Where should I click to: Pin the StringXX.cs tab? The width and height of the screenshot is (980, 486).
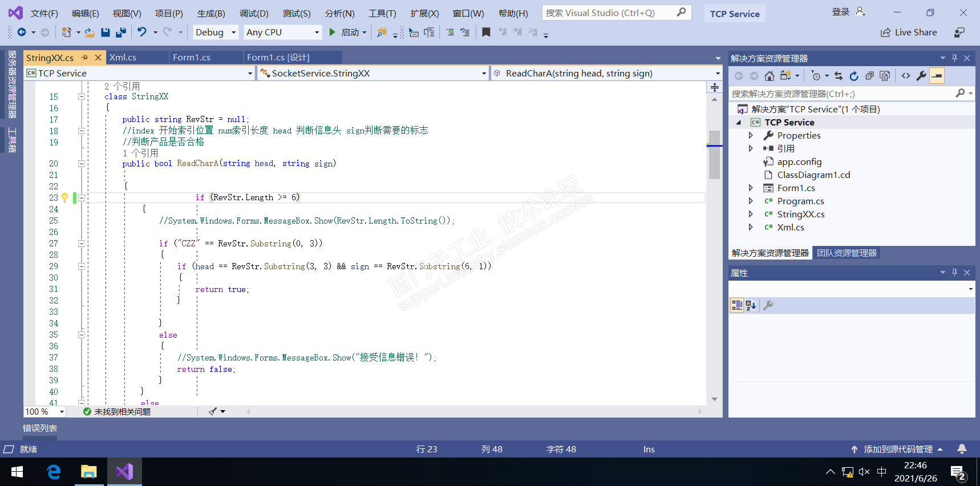pos(85,58)
